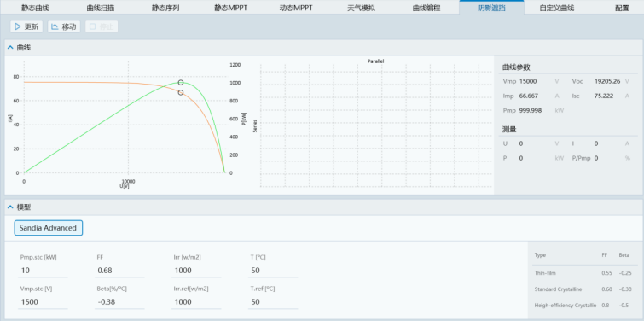The image size is (644, 321).
Task: Select the 静态序列 tab
Action: (165, 8)
